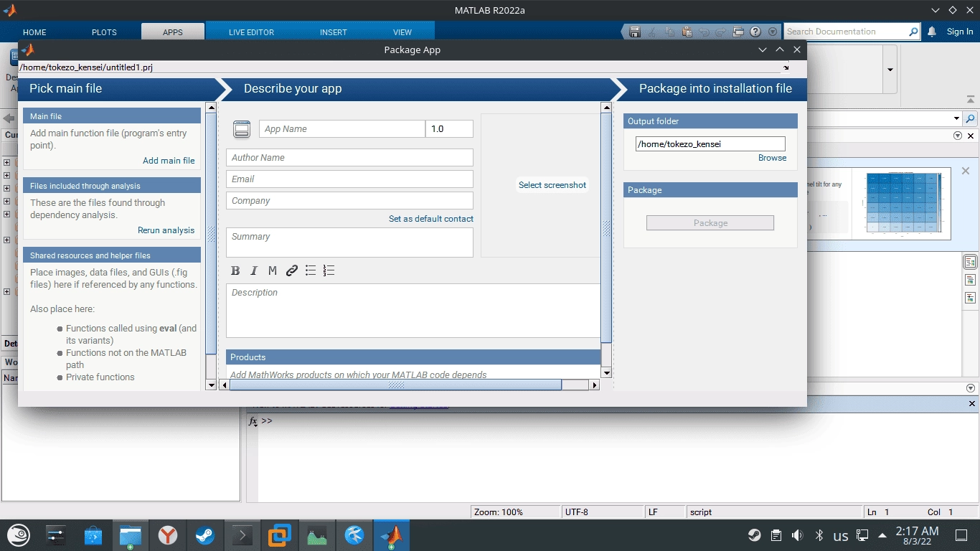The width and height of the screenshot is (980, 551).
Task: Open Command Window actions menu arrow
Action: 971,387
